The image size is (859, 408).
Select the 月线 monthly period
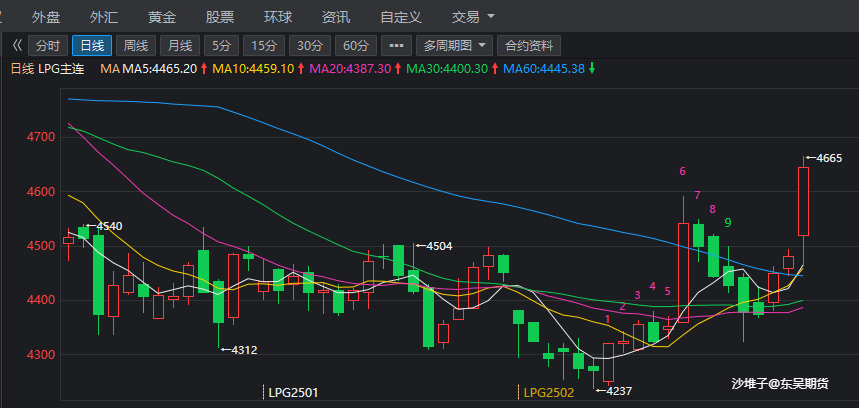[x=180, y=45]
